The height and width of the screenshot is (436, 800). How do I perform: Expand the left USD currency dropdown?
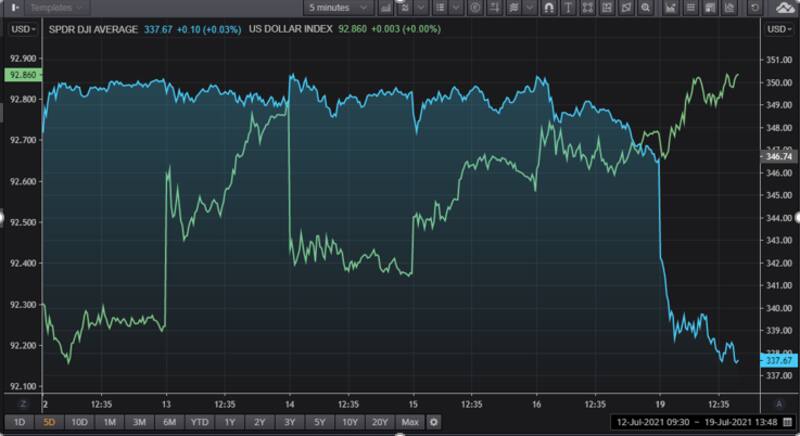22,30
